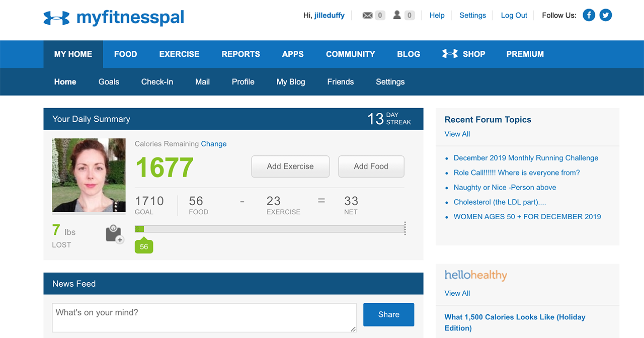Screen dimensions: 644x338
Task: Open WOMEN AGES 50 + FOR DECEMBER 2019 topic
Action: pyautogui.click(x=527, y=217)
